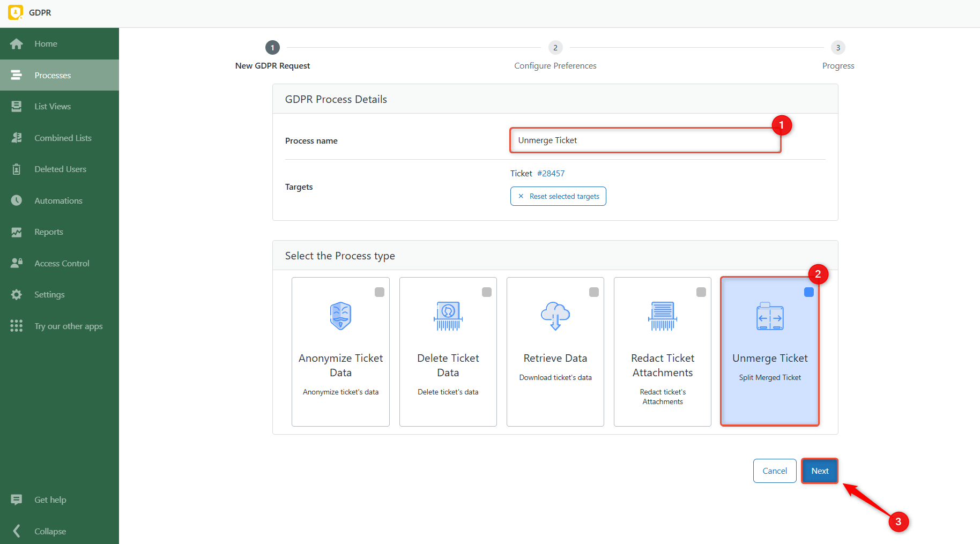Click the Anonymize Ticket Data mask icon
Viewport: 980px width, 544px height.
(x=340, y=316)
